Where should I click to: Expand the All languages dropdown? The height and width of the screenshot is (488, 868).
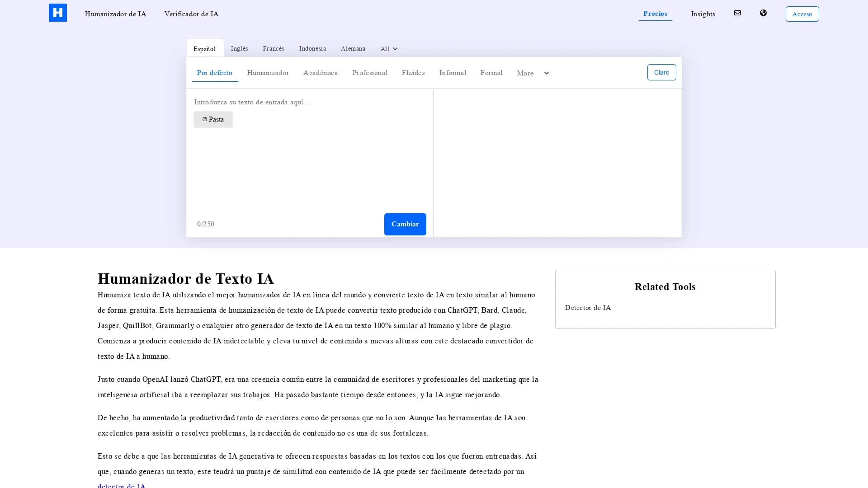click(x=389, y=49)
